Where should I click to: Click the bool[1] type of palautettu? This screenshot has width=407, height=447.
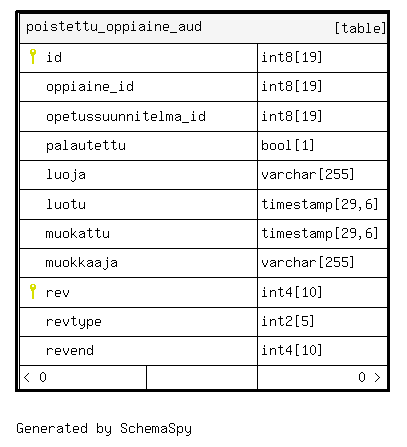tap(288, 145)
